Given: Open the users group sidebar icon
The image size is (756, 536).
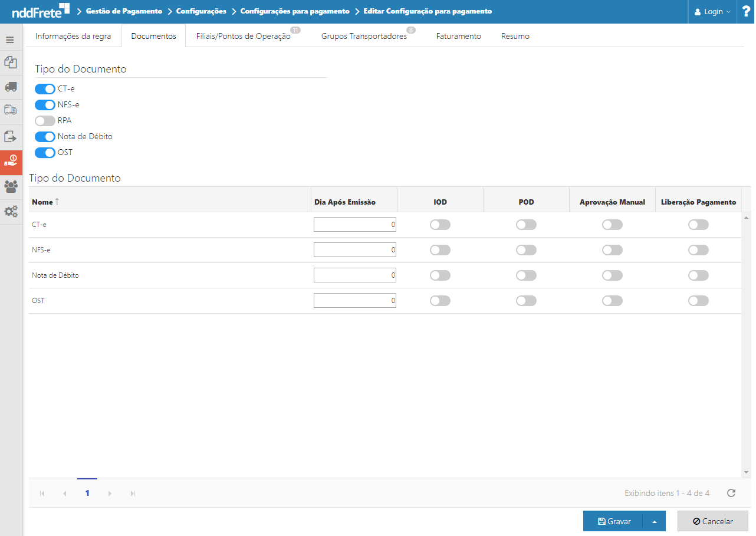Looking at the screenshot, I should coord(10,186).
